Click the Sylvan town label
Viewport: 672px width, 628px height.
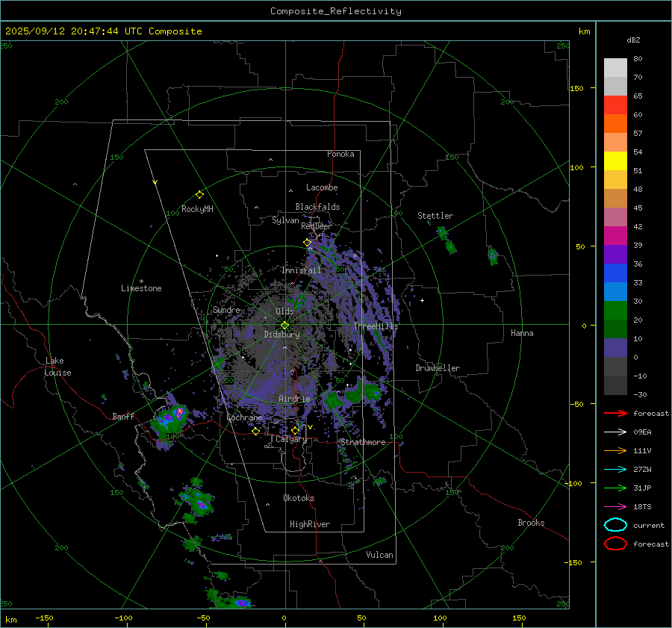click(285, 220)
